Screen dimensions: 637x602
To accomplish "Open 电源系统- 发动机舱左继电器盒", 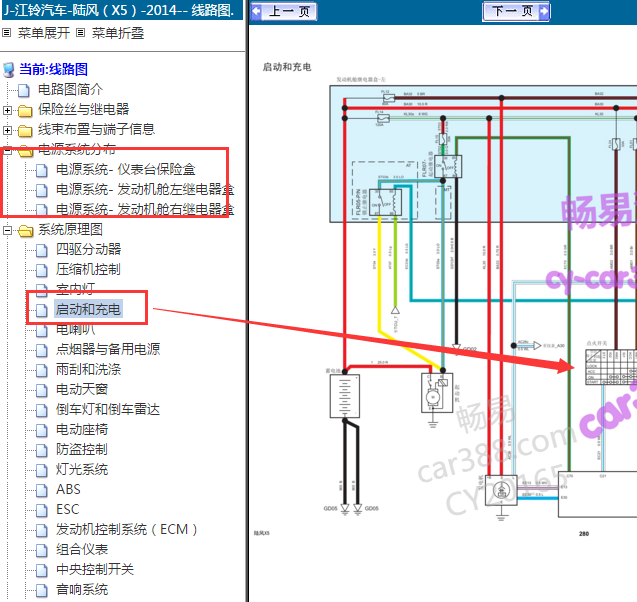I will [145, 189].
